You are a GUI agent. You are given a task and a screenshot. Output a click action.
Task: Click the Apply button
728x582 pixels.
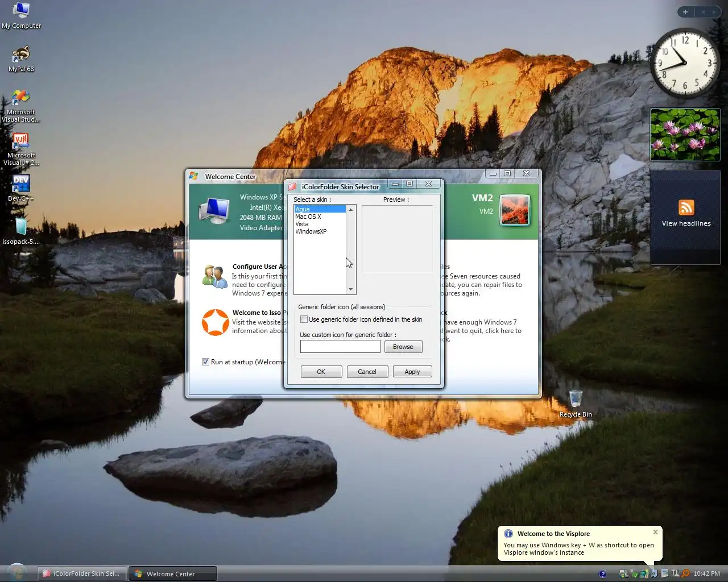tap(412, 372)
